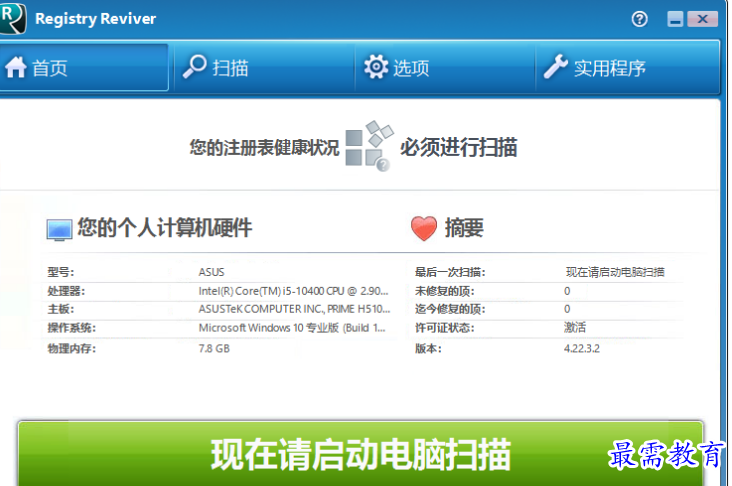732x486 pixels.
Task: Click the wrench icon in 实用程序 tab
Action: tap(556, 67)
